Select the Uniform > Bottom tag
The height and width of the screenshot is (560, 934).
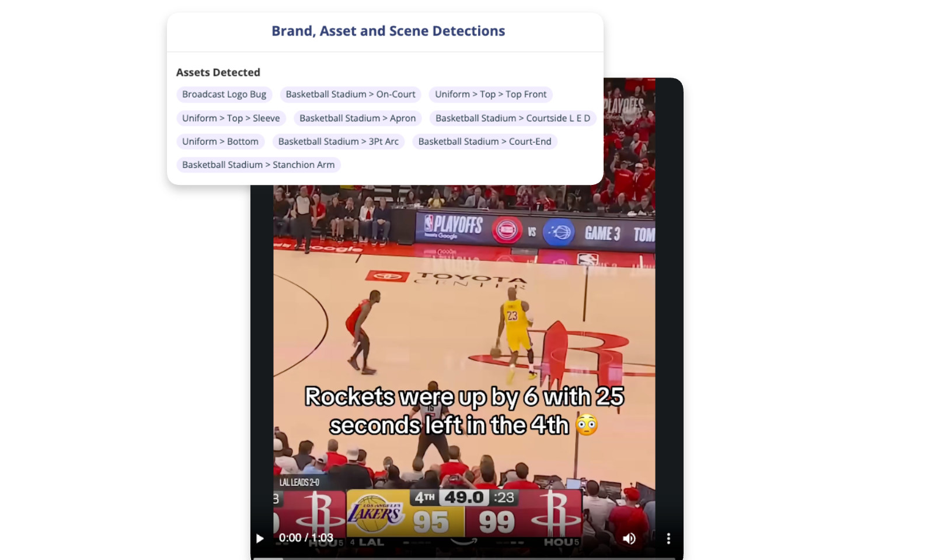coord(221,142)
